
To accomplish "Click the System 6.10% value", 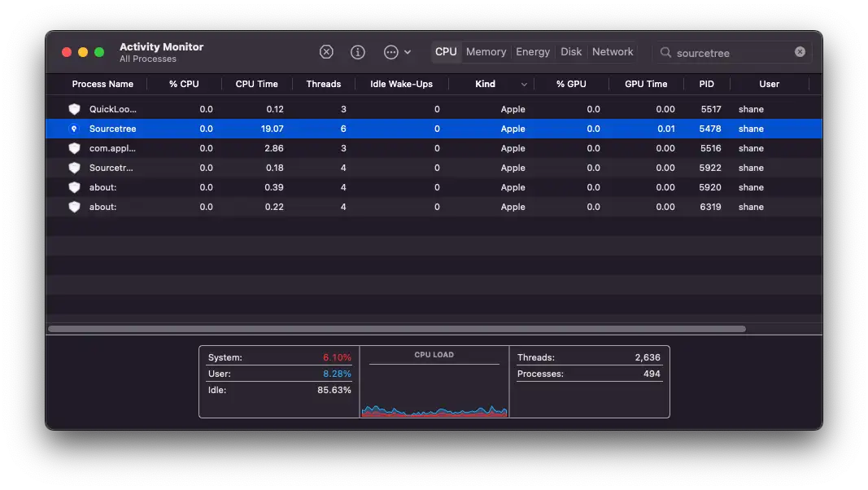I will (337, 357).
